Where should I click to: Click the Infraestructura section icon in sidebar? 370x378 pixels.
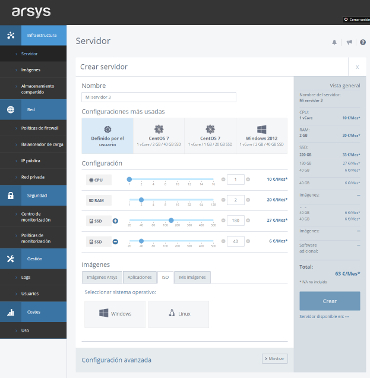point(11,35)
